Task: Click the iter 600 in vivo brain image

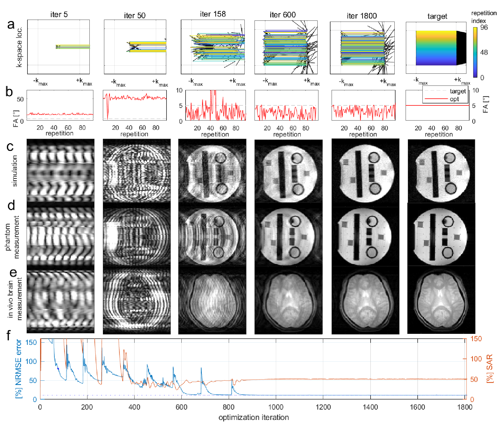Action: coord(288,300)
